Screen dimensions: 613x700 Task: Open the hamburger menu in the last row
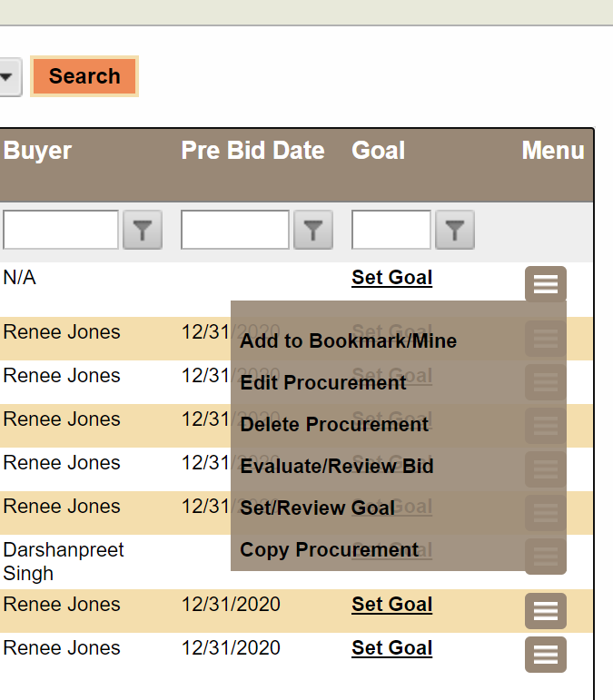(545, 655)
